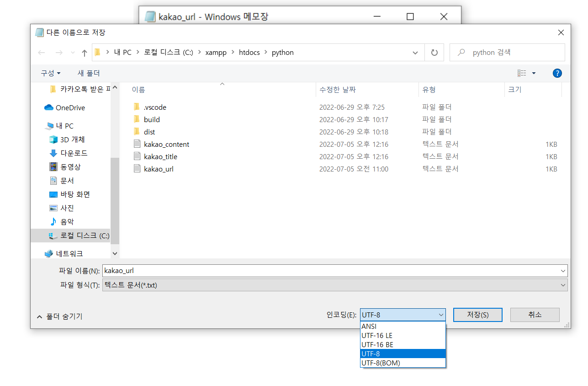Image resolution: width=588 pixels, height=386 pixels.
Task: Select the kakao_title text file
Action: pos(161,156)
